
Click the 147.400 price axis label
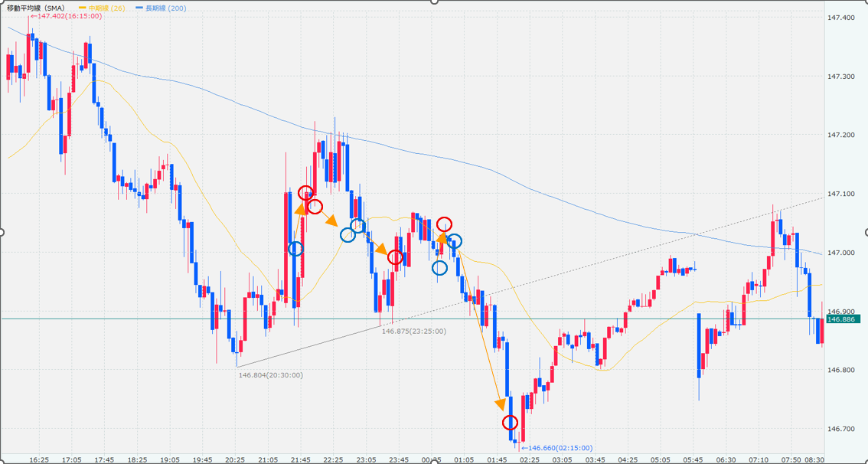pyautogui.click(x=841, y=18)
